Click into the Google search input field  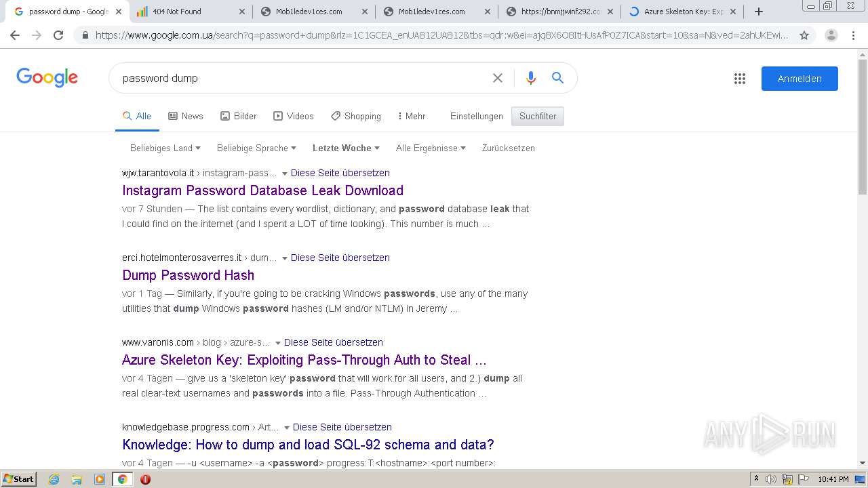[302, 78]
